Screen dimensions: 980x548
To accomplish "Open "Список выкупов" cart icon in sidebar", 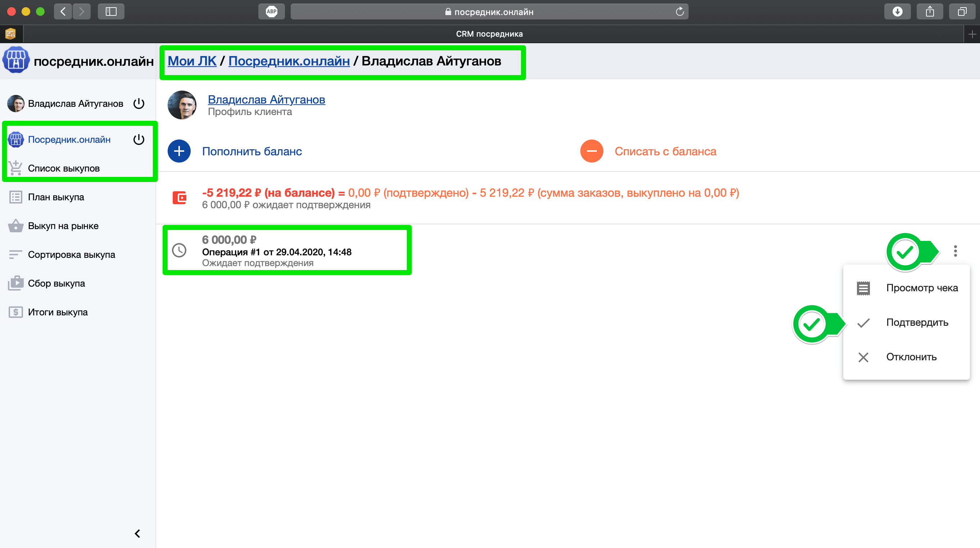I will pos(15,168).
